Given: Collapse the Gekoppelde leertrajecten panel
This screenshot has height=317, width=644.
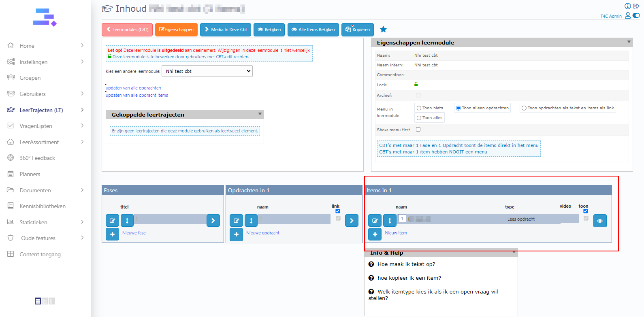Looking at the screenshot, I should (x=260, y=114).
